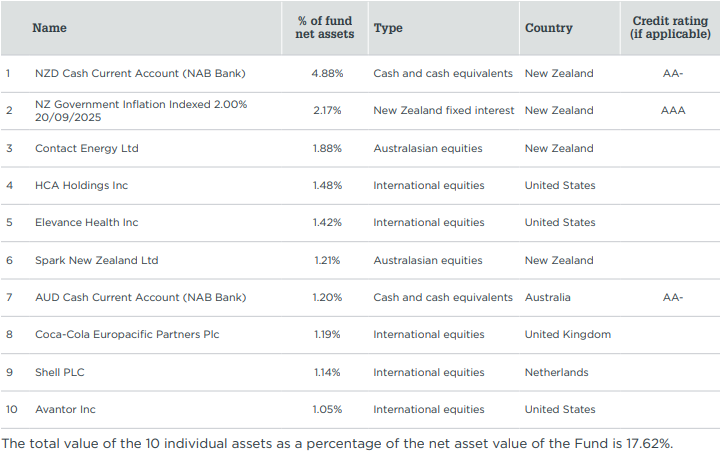Click the total value 17.62% sentence

point(338,442)
